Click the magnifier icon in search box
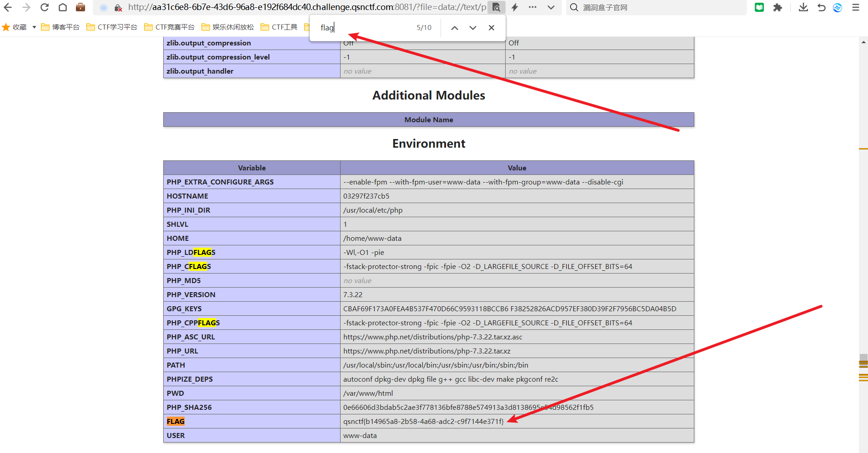Image resolution: width=868 pixels, height=453 pixels. tap(574, 7)
